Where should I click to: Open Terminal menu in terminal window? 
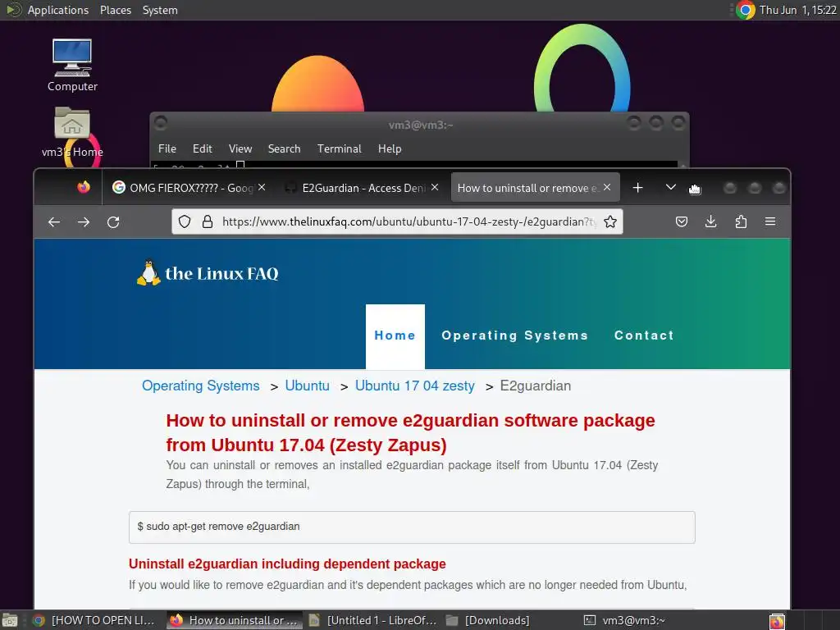(x=339, y=149)
